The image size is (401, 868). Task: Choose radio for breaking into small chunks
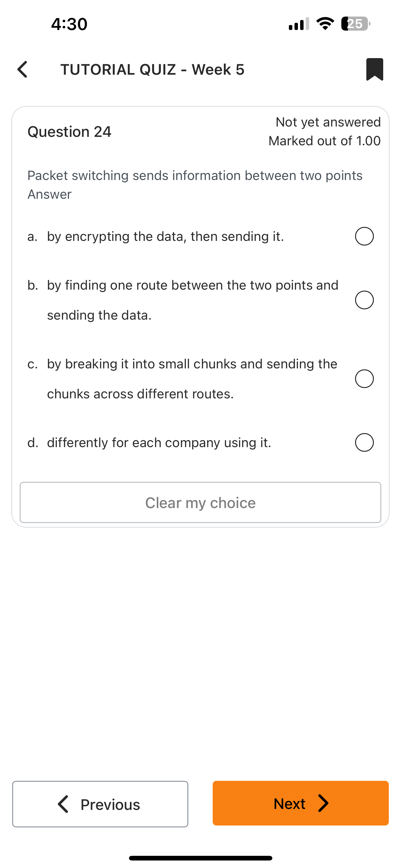point(364,379)
